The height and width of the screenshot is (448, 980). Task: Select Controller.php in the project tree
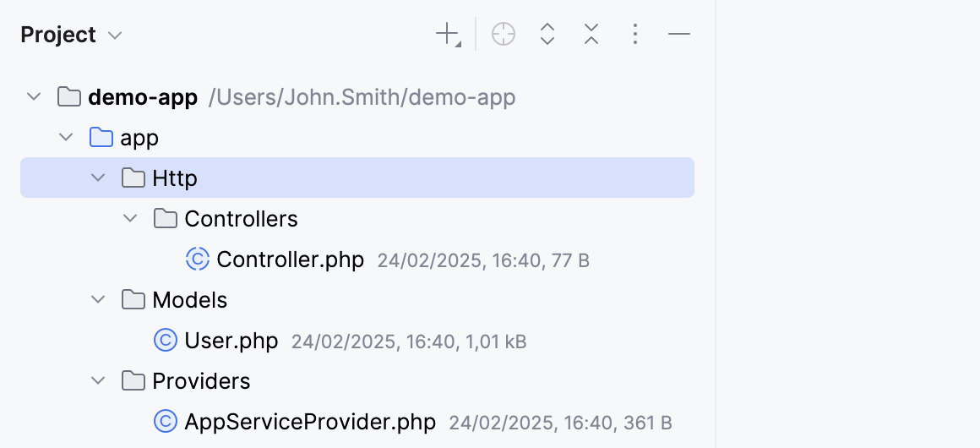point(290,260)
